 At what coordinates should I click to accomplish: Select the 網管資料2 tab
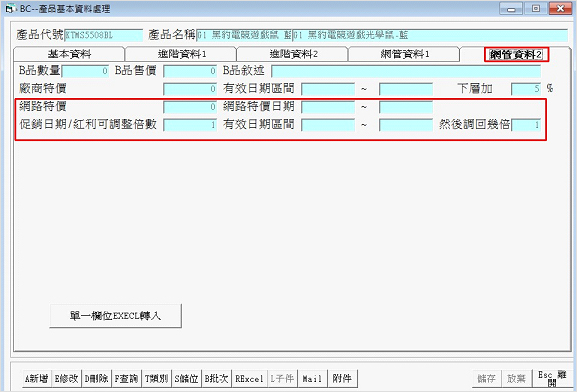pos(516,54)
